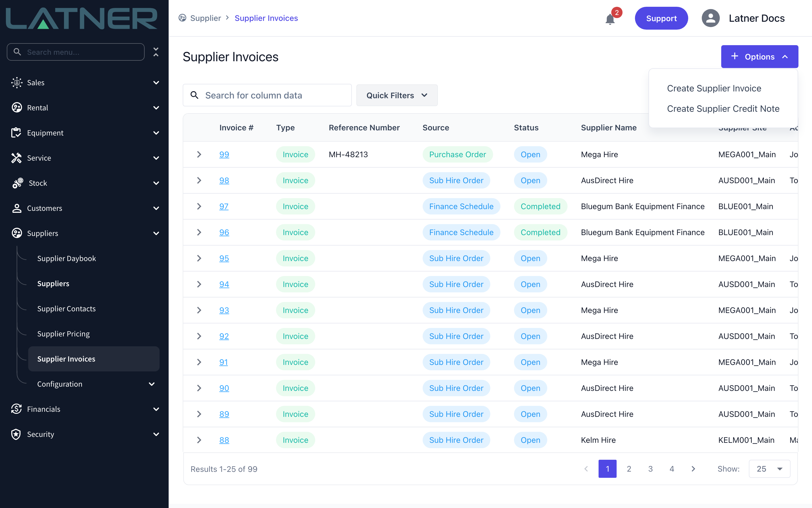Screen dimensions: 812x508
Task: Open the Show 25 page size dropdown
Action: pyautogui.click(x=769, y=469)
